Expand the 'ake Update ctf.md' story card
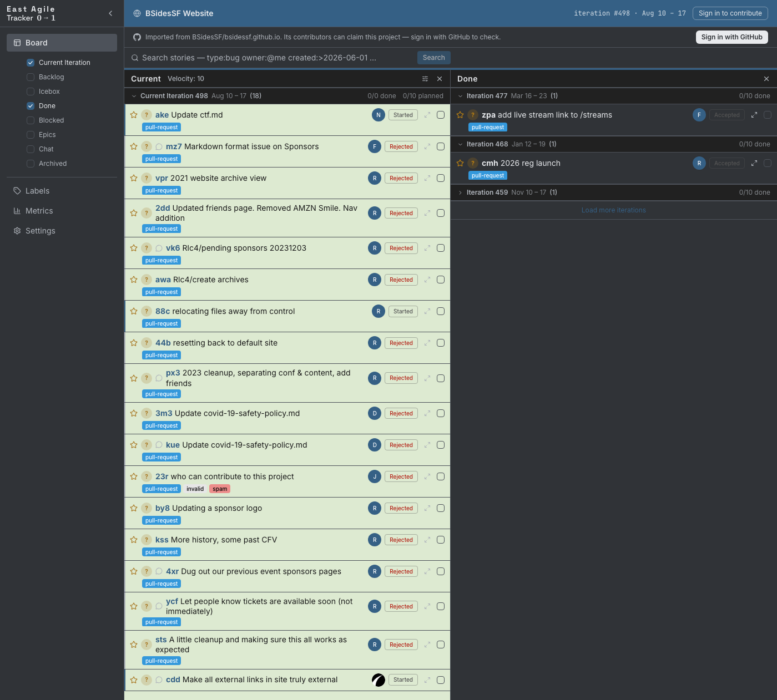Image resolution: width=777 pixels, height=700 pixels. [427, 115]
